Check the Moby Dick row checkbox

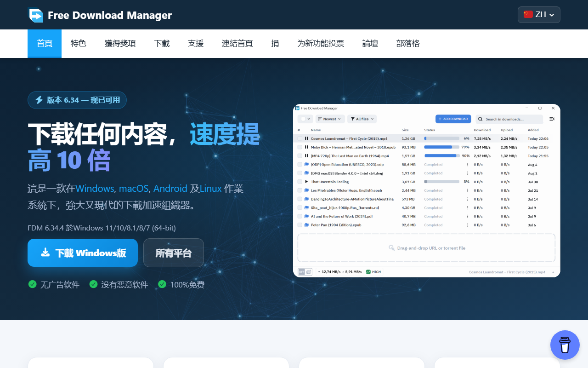pos(300,147)
